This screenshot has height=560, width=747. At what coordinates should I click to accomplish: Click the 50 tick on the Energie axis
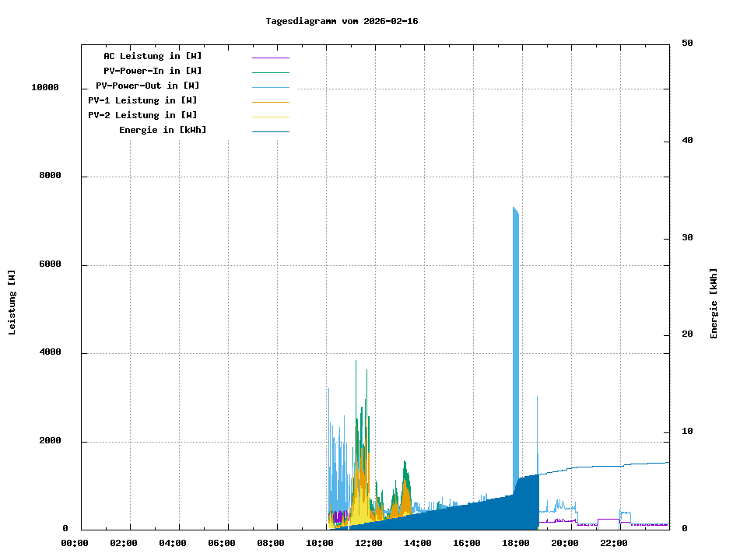coord(687,44)
